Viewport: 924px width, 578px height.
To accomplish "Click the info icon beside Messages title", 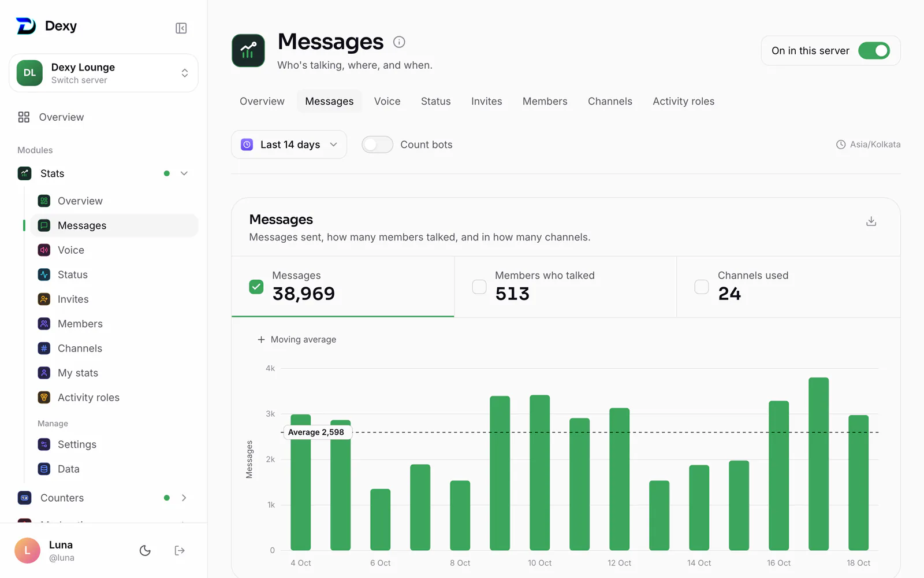I will 399,42.
